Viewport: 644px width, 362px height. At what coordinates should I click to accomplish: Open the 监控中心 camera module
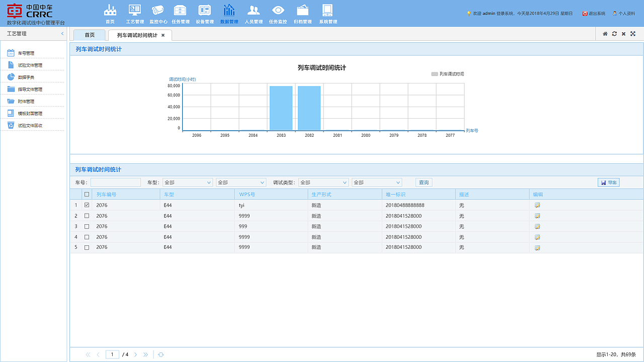(158, 14)
